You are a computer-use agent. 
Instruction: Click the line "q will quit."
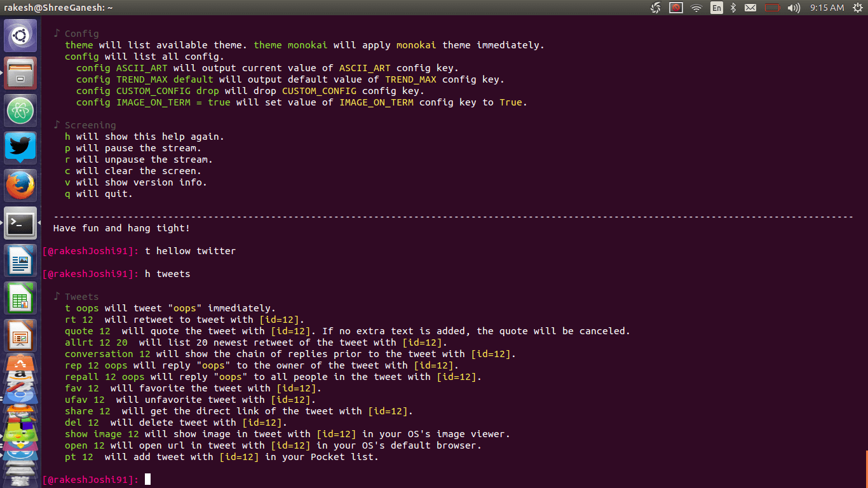point(98,194)
